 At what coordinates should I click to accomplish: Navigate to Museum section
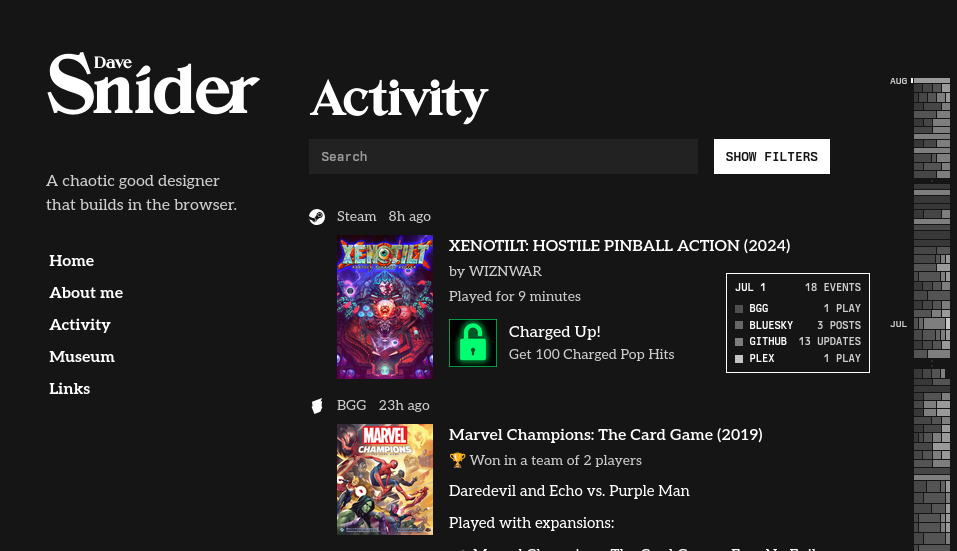pyautogui.click(x=82, y=356)
